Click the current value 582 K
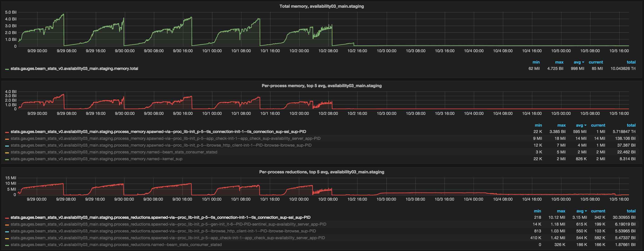 tap(599, 238)
